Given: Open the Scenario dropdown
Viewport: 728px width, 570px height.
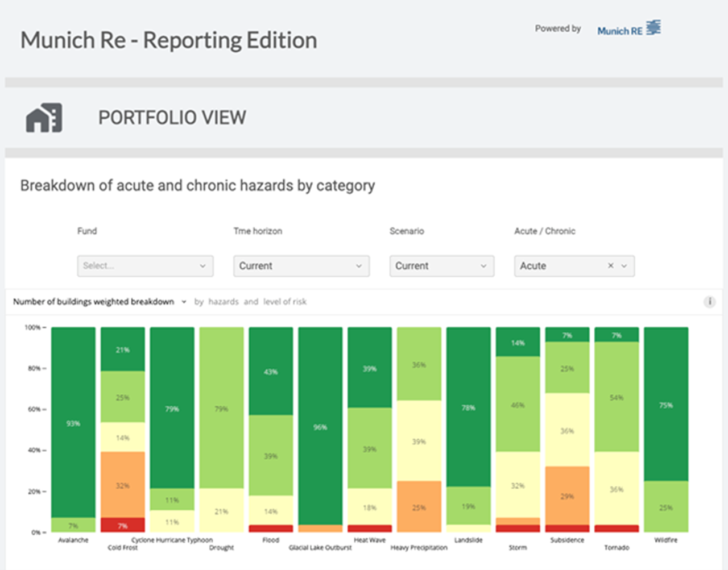Looking at the screenshot, I should click(x=442, y=265).
